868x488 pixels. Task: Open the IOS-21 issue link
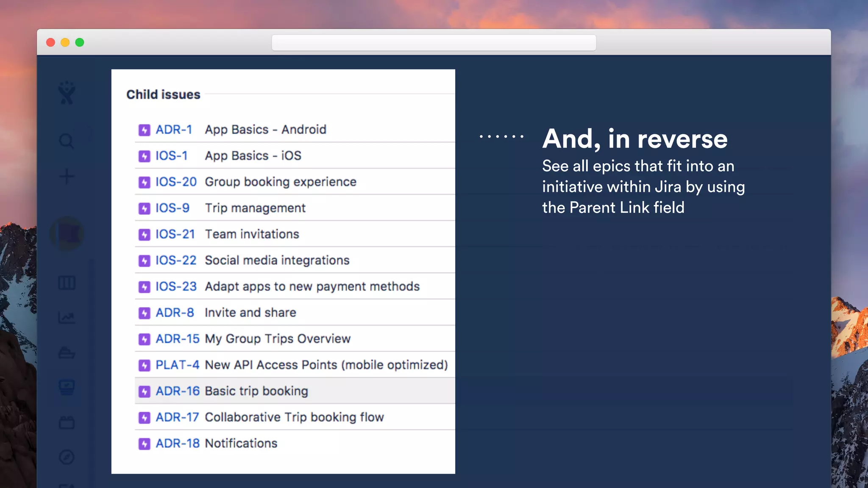tap(175, 234)
